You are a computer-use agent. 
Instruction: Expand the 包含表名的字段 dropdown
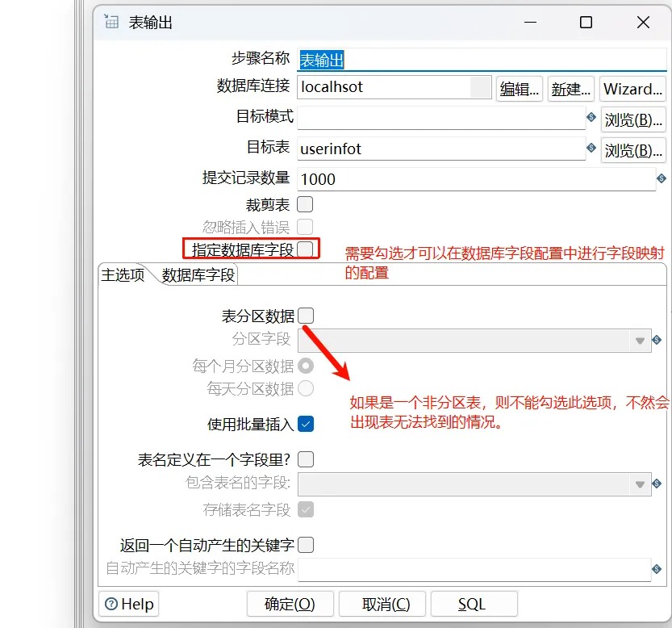641,484
